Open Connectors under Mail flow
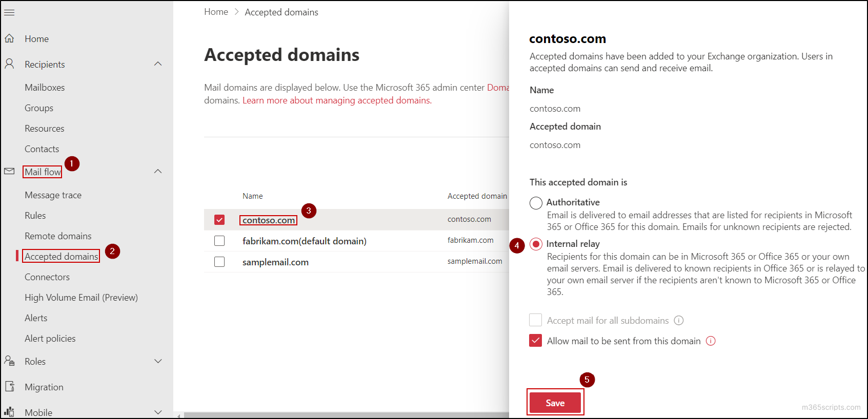Image resolution: width=868 pixels, height=419 pixels. click(x=47, y=277)
